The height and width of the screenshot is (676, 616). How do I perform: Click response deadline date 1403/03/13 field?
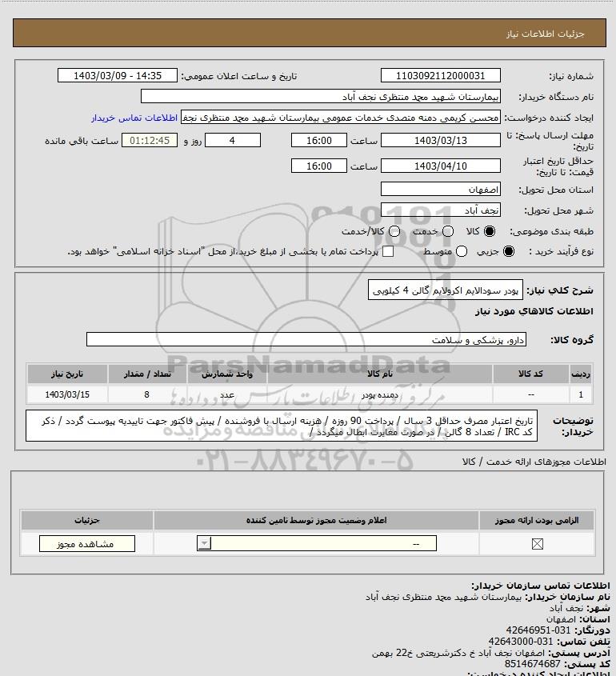(441, 140)
